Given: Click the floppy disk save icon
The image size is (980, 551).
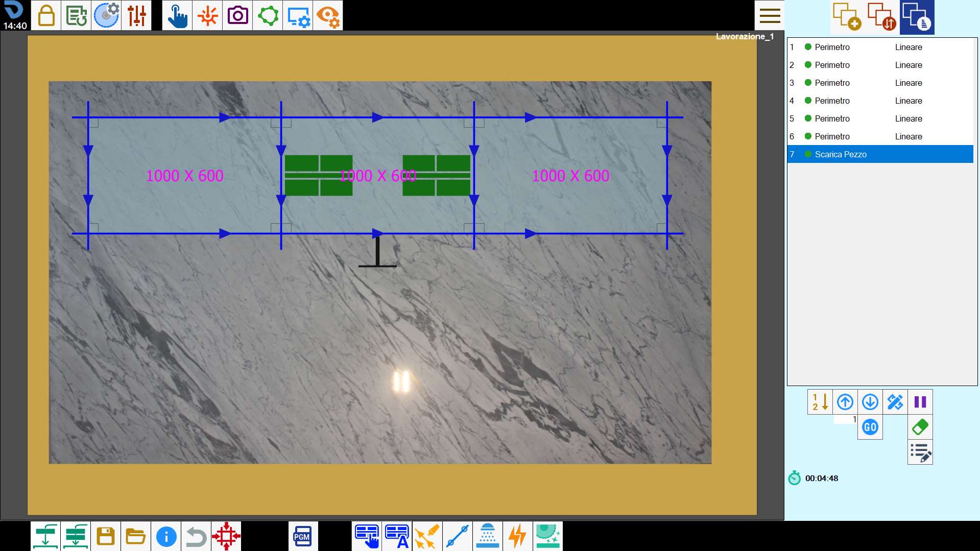Looking at the screenshot, I should 106,536.
